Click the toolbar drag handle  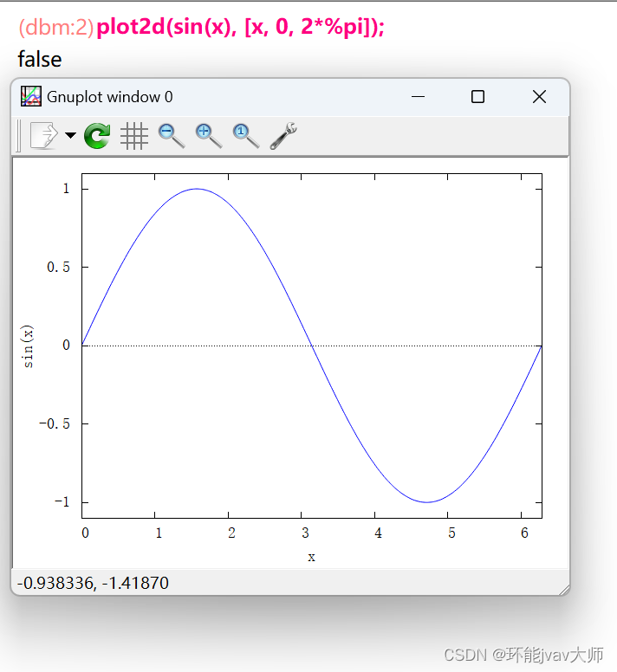coord(18,136)
